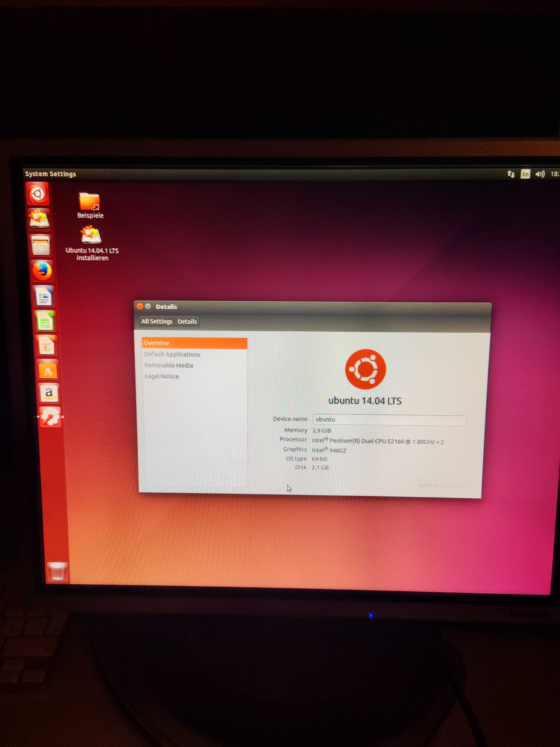Open the network indicator in the top panel

click(x=511, y=174)
